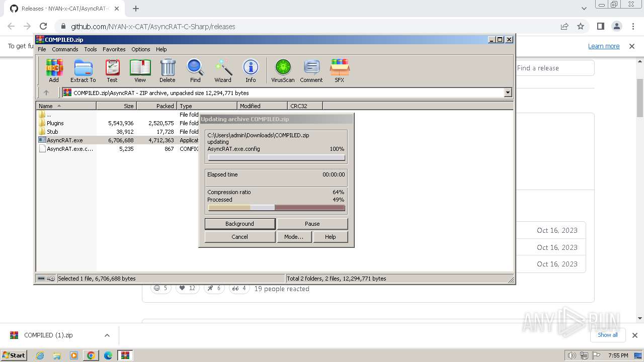Bookmark this page with the star icon
644x362 pixels.
pos(581,26)
